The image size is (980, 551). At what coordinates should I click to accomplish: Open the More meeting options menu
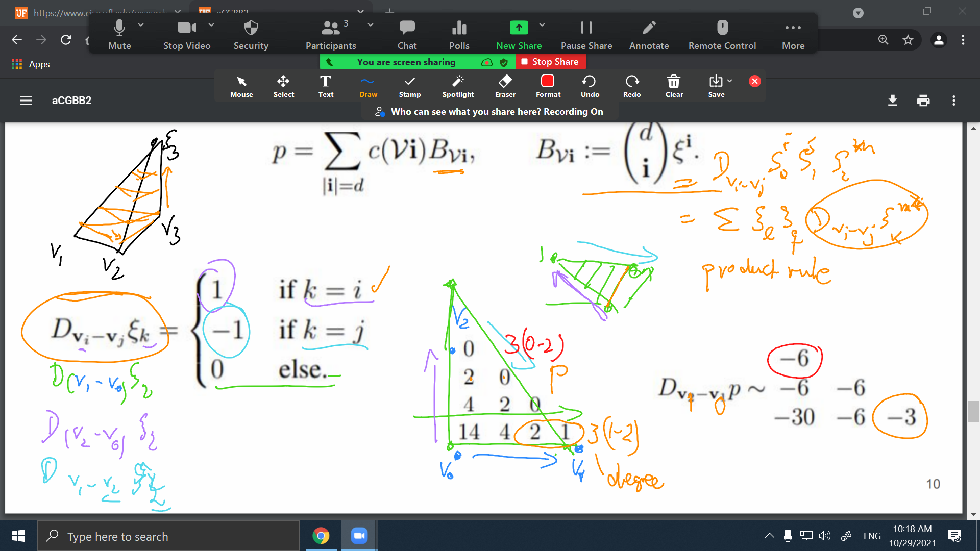click(793, 35)
